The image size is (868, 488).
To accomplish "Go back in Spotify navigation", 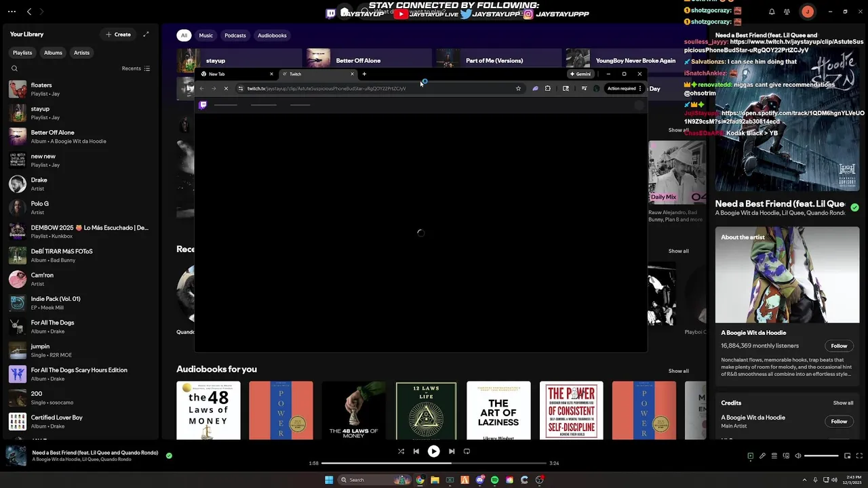I will click(x=29, y=12).
